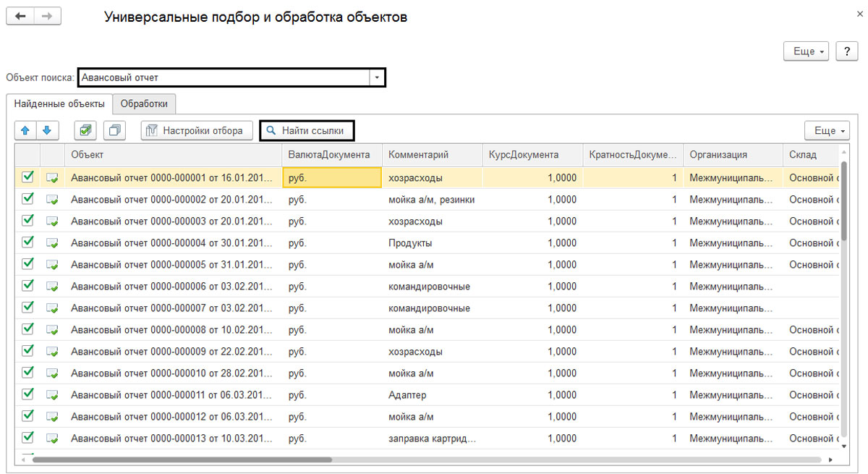Viewport: 868px width, 474px height.
Task: Switch to the Обработки tab
Action: tap(145, 103)
